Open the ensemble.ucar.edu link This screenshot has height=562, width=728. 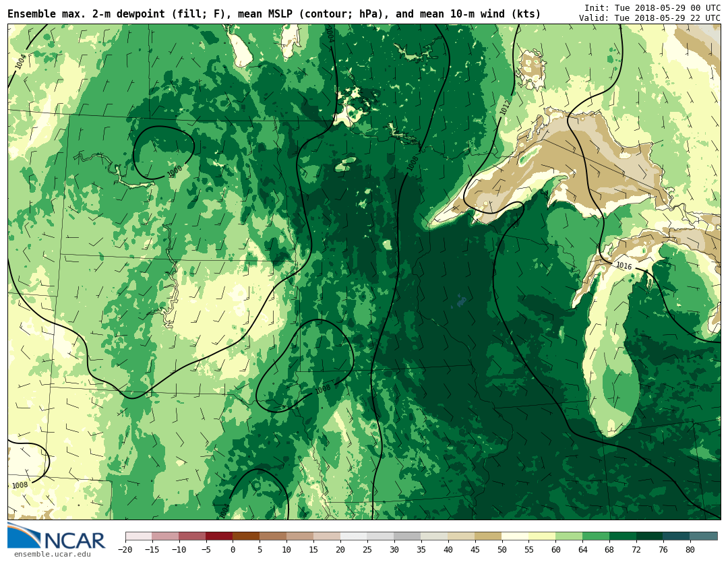pyautogui.click(x=52, y=555)
